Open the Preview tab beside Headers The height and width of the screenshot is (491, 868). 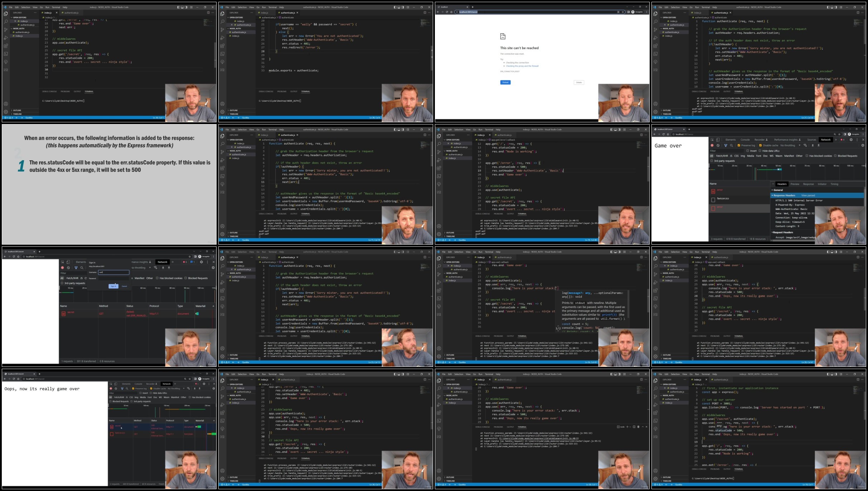click(795, 184)
